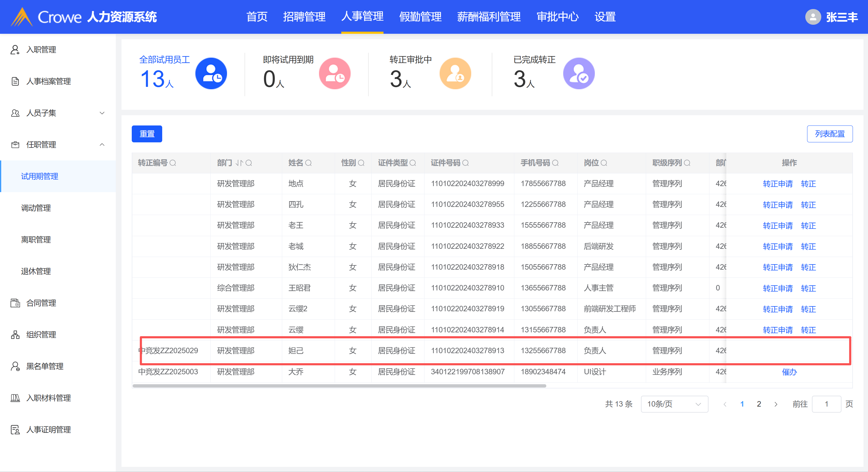Click the pink 即将试用到期 statistic icon
868x472 pixels.
[x=335, y=74]
